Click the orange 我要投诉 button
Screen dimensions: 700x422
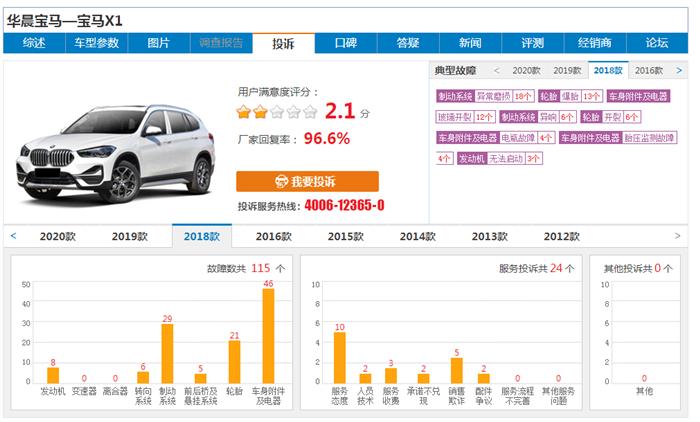[x=308, y=182]
